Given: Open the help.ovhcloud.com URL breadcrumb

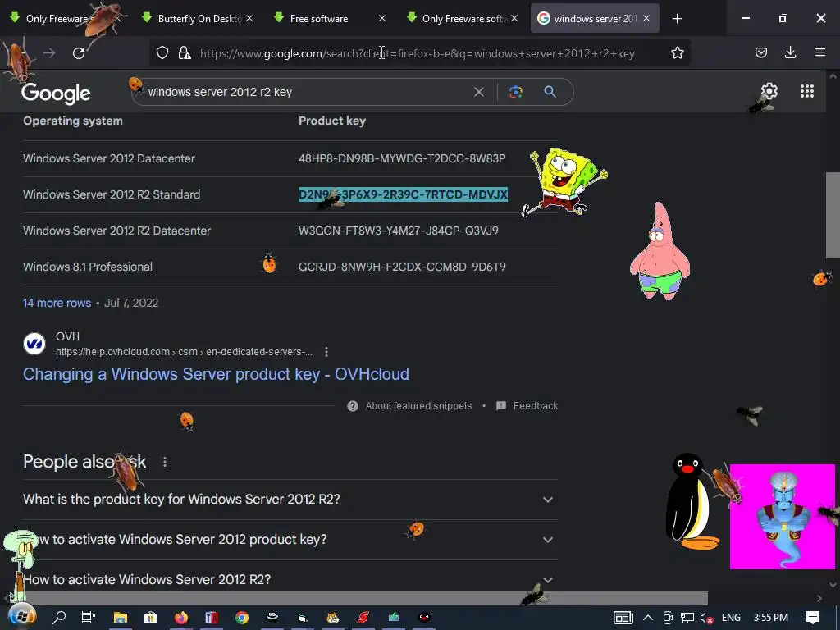Looking at the screenshot, I should pos(184,352).
